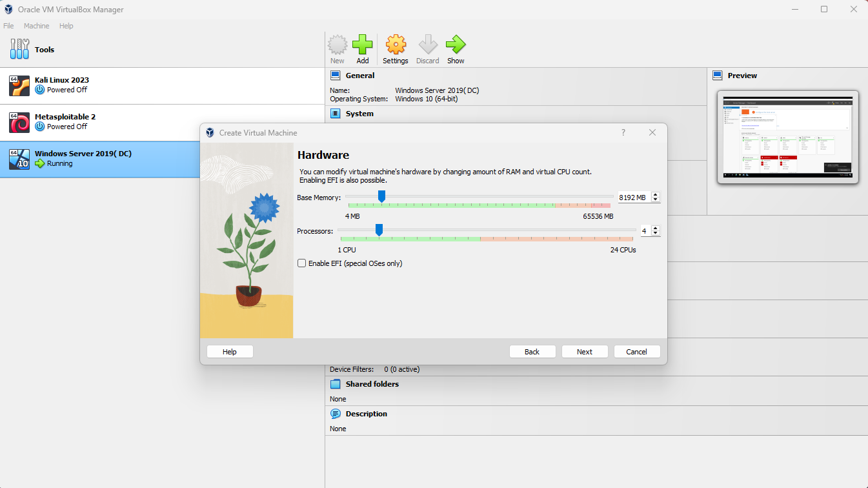This screenshot has height=488, width=868.
Task: Click the Processors value field showing 4
Action: coord(645,231)
